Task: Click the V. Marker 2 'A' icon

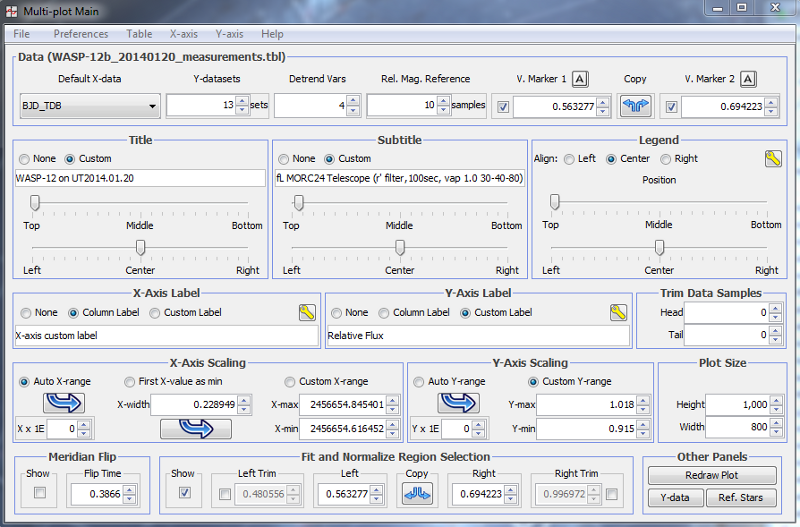Action: (748, 80)
